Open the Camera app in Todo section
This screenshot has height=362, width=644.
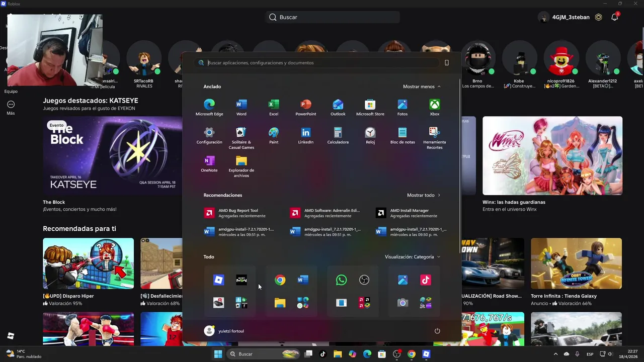coord(403,303)
